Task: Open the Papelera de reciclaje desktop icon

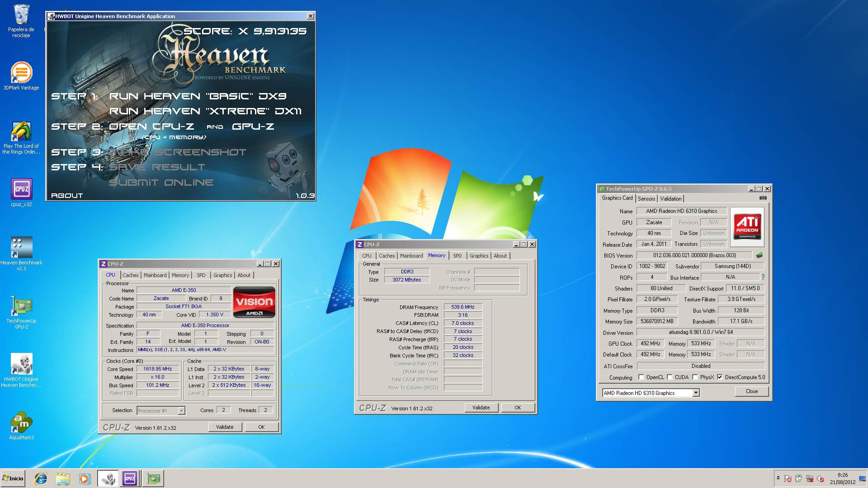Action: [21, 21]
